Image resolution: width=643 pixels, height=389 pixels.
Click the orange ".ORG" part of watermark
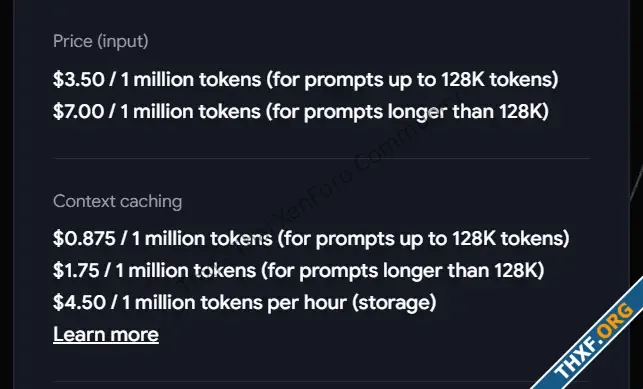point(614,323)
